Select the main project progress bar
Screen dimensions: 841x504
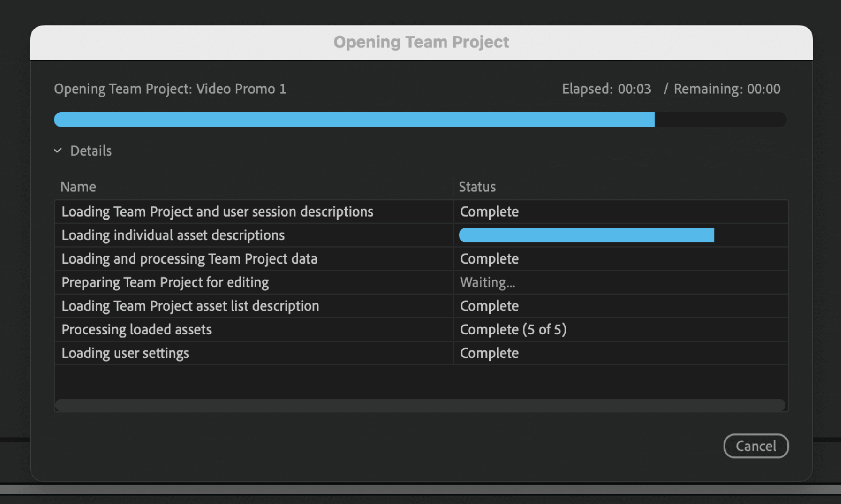pyautogui.click(x=420, y=119)
